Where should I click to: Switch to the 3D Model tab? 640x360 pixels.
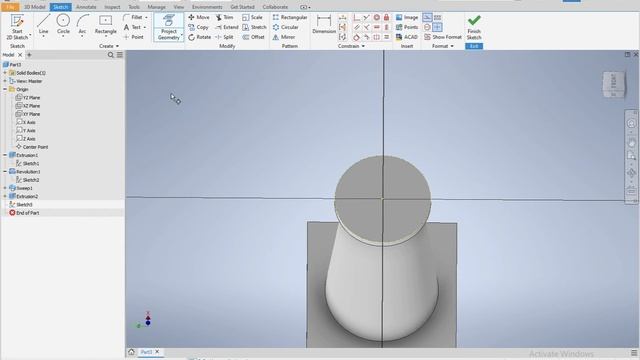[35, 7]
